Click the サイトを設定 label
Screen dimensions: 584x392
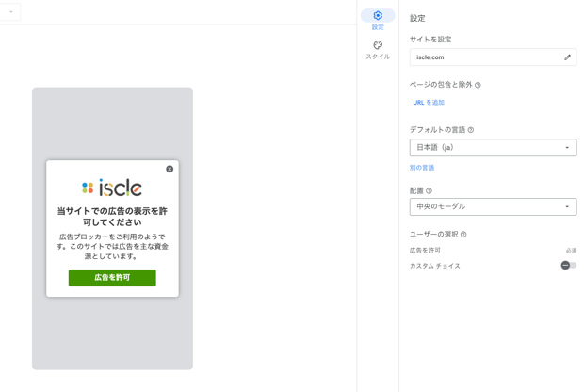point(430,40)
